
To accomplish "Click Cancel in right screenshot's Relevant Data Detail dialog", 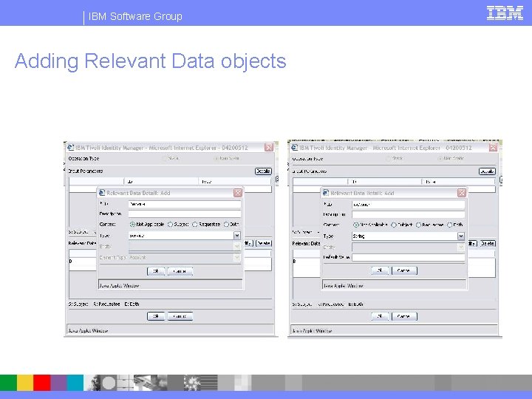I will click(404, 270).
